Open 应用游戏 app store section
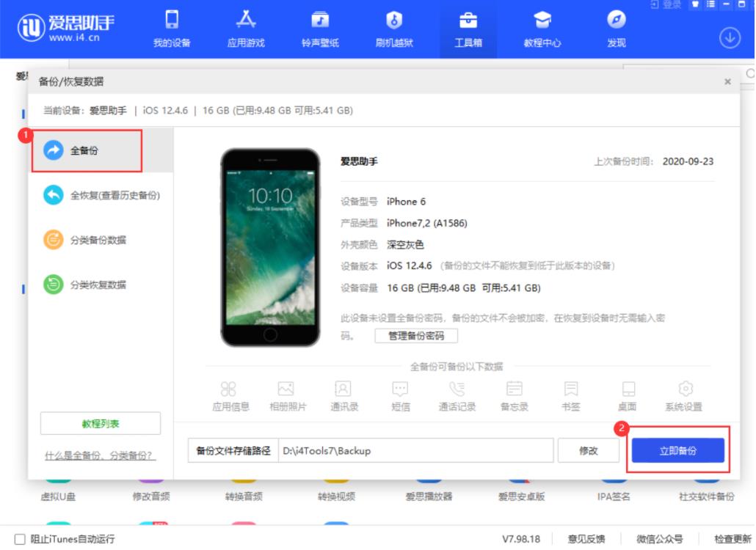 point(246,29)
